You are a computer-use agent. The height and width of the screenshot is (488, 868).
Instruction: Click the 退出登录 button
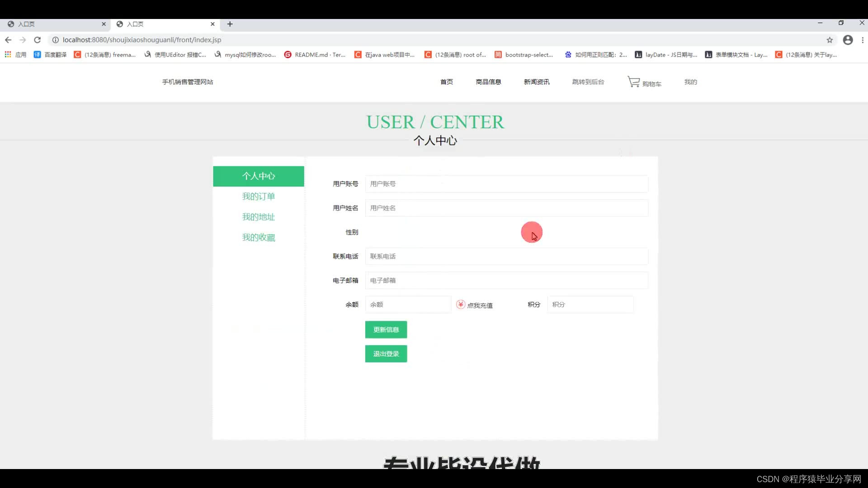tap(386, 354)
